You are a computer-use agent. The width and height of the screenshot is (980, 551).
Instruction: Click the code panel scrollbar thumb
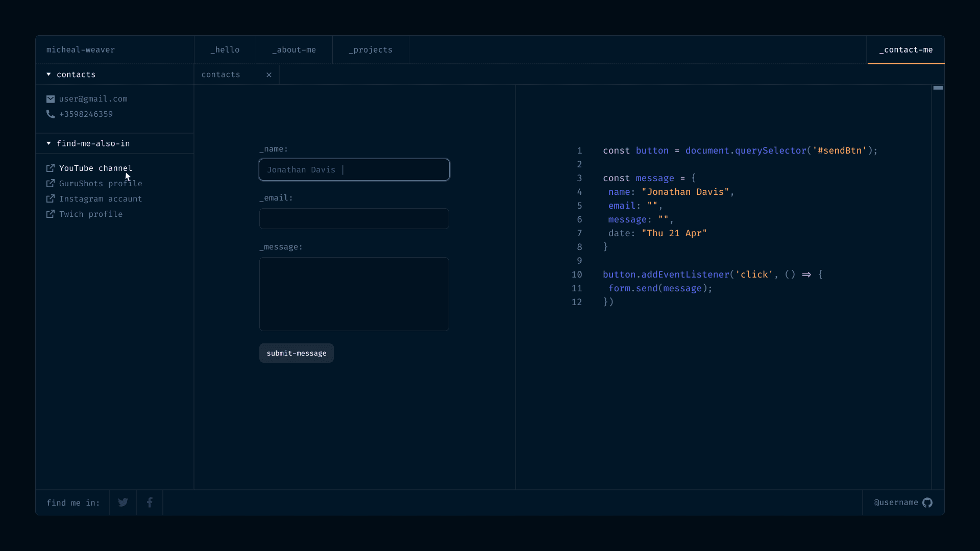pyautogui.click(x=938, y=88)
